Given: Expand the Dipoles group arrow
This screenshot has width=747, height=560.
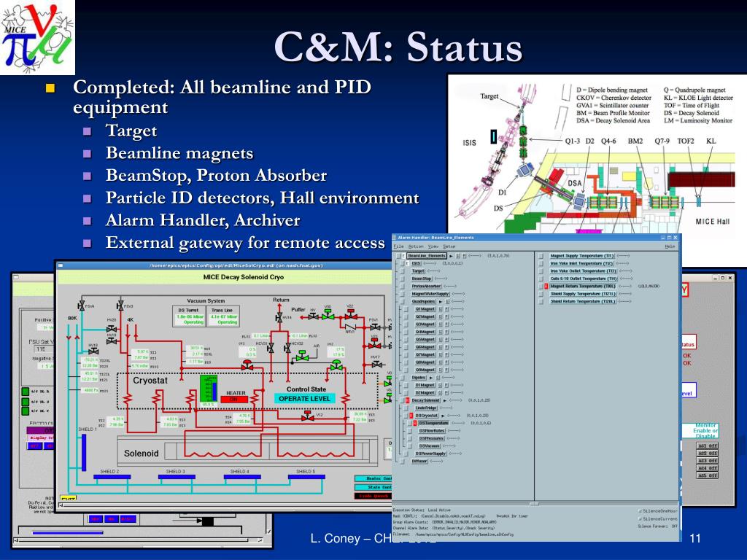Looking at the screenshot, I should click(x=430, y=378).
